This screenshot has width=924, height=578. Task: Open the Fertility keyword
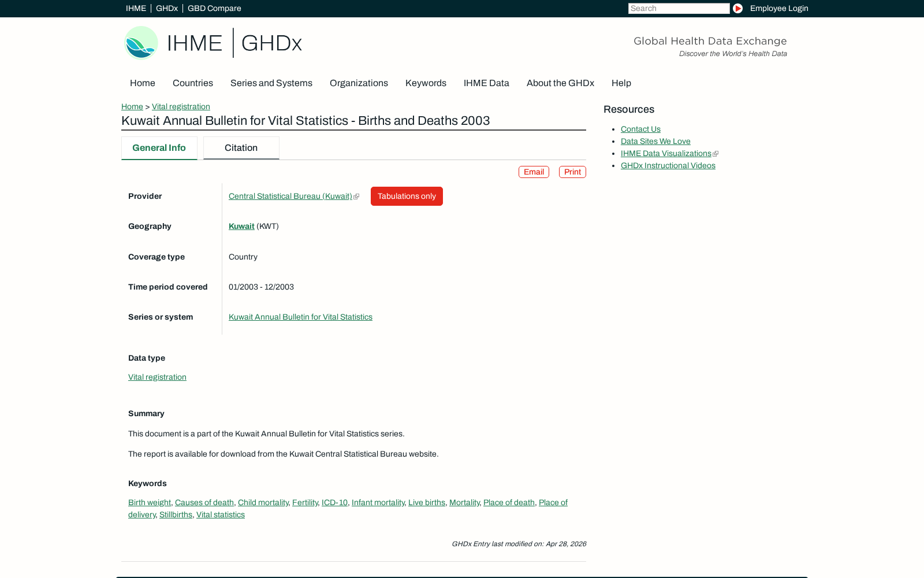pos(305,503)
